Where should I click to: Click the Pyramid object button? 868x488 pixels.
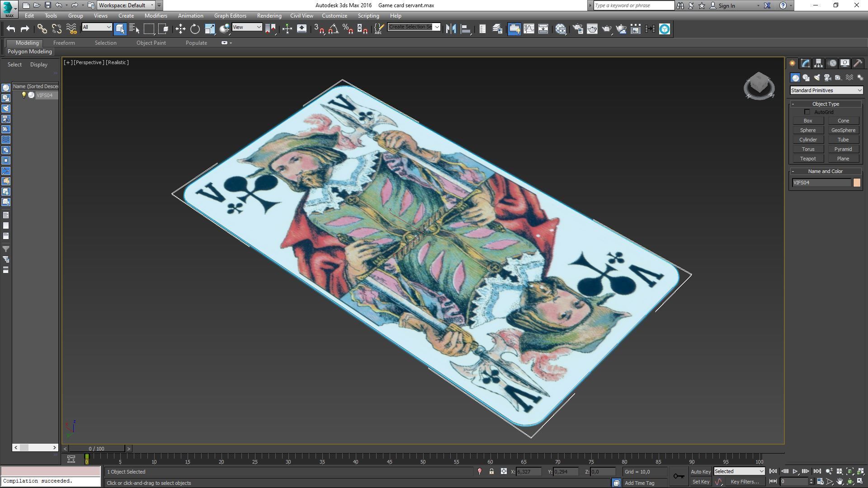tap(843, 149)
